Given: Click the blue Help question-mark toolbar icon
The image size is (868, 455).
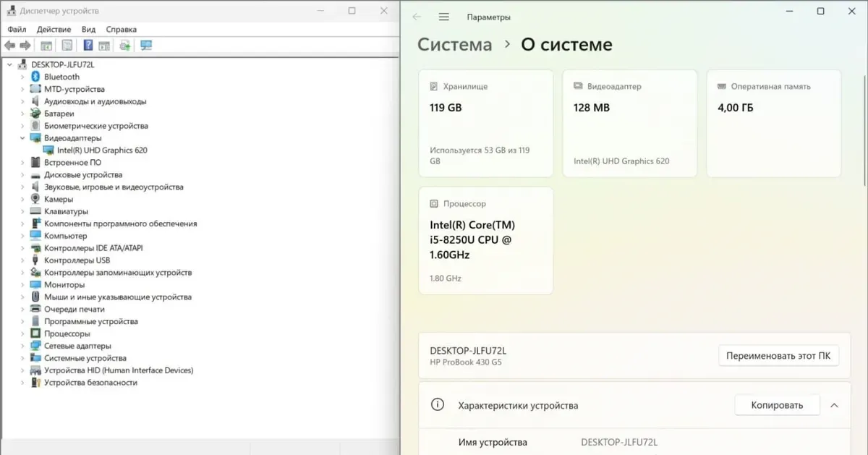Looking at the screenshot, I should click(88, 46).
